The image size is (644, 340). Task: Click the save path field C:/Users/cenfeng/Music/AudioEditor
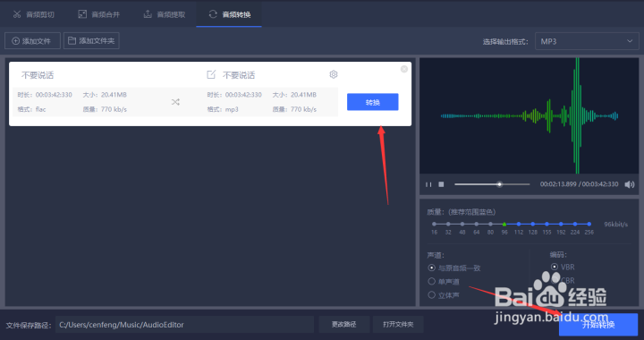[184, 325]
